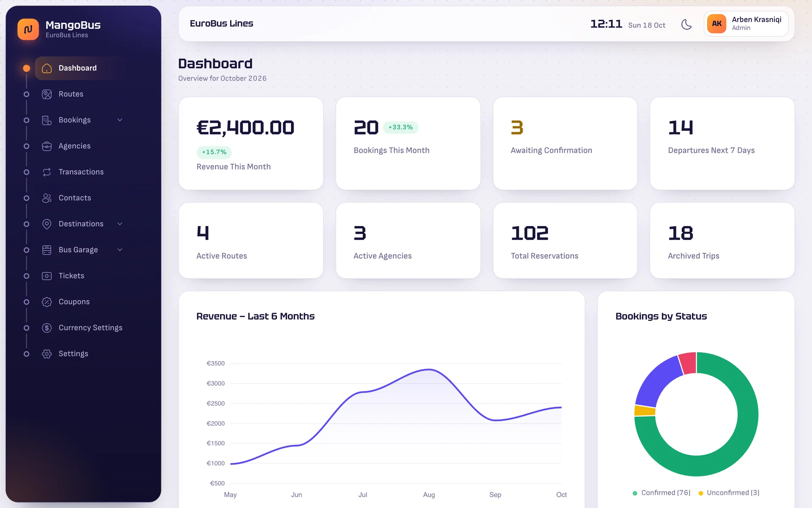Click the Unconfirmed (3) yellow legend dot
This screenshot has height=508, width=812.
[x=701, y=493]
